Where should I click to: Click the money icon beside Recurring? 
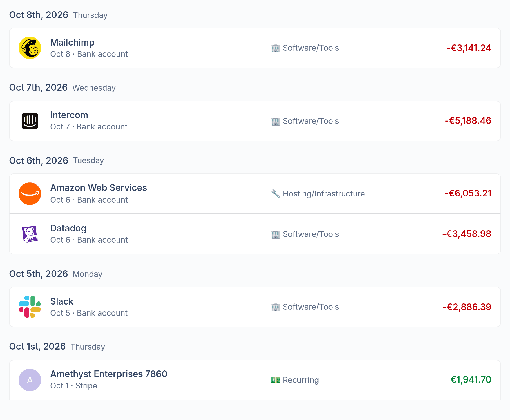click(276, 380)
